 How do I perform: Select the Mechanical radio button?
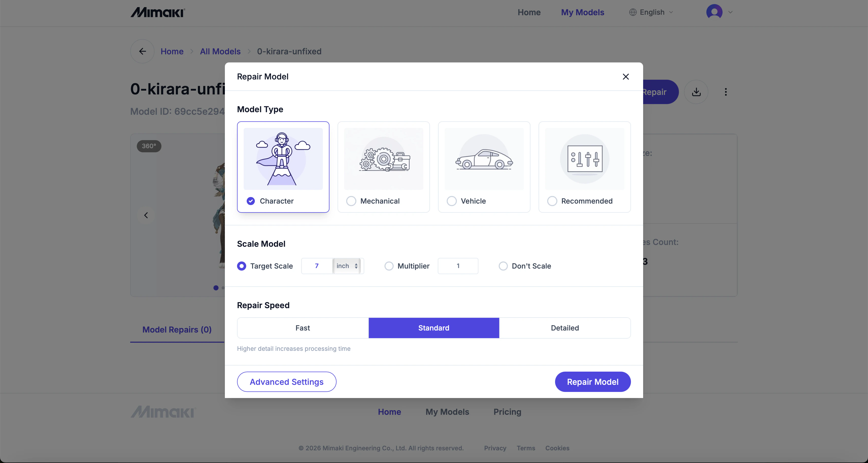pos(351,201)
